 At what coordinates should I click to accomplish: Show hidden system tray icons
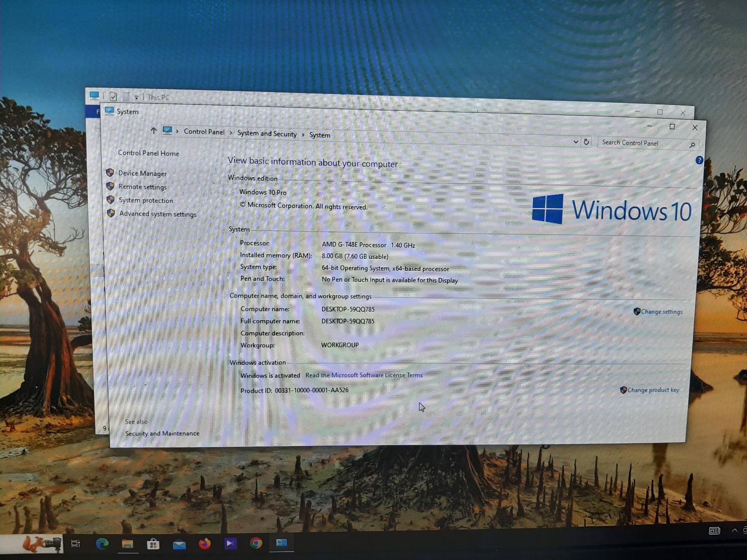[735, 530]
